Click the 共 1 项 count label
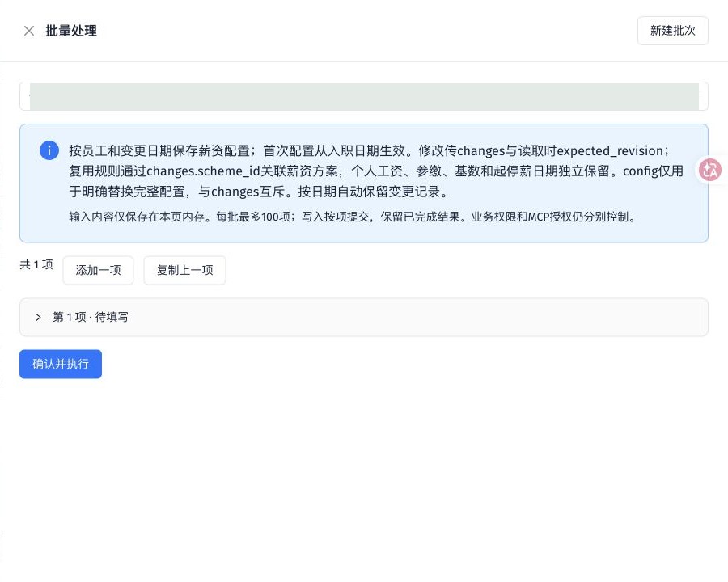 coord(36,264)
